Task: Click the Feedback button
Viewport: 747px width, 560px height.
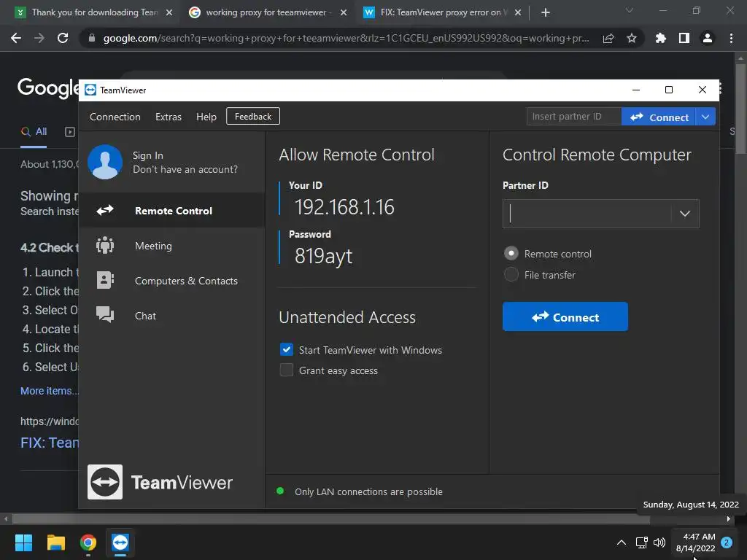Action: tap(253, 116)
